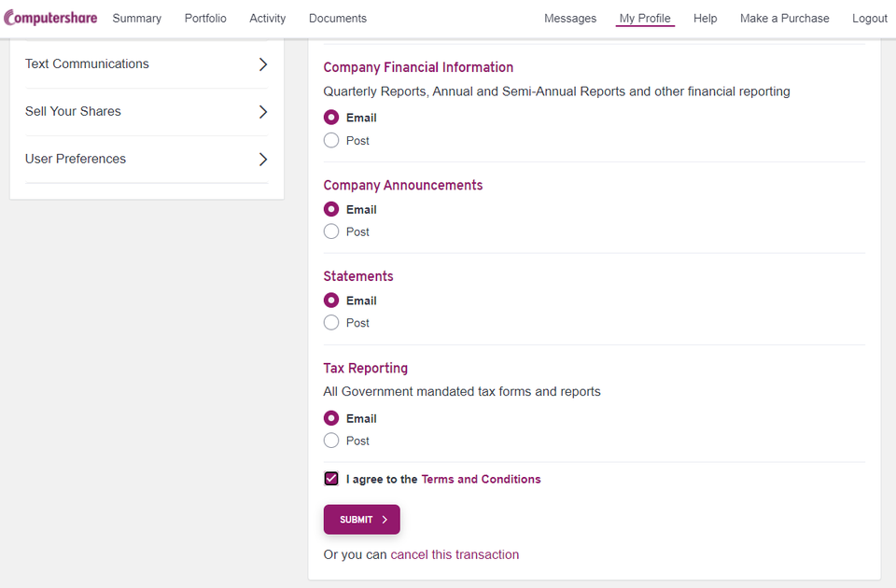Open the Portfolio menu item
This screenshot has width=896, height=588.
(205, 19)
